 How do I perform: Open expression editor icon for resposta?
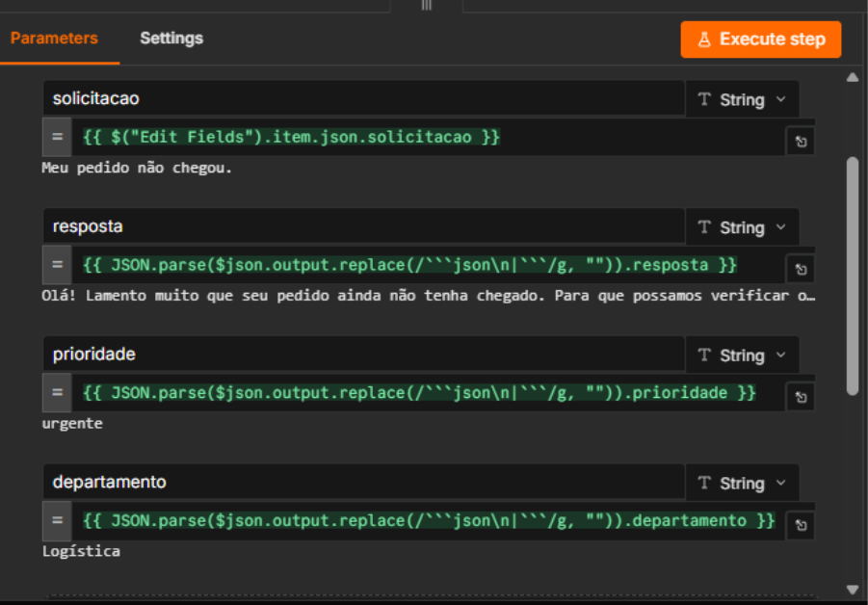(x=801, y=270)
